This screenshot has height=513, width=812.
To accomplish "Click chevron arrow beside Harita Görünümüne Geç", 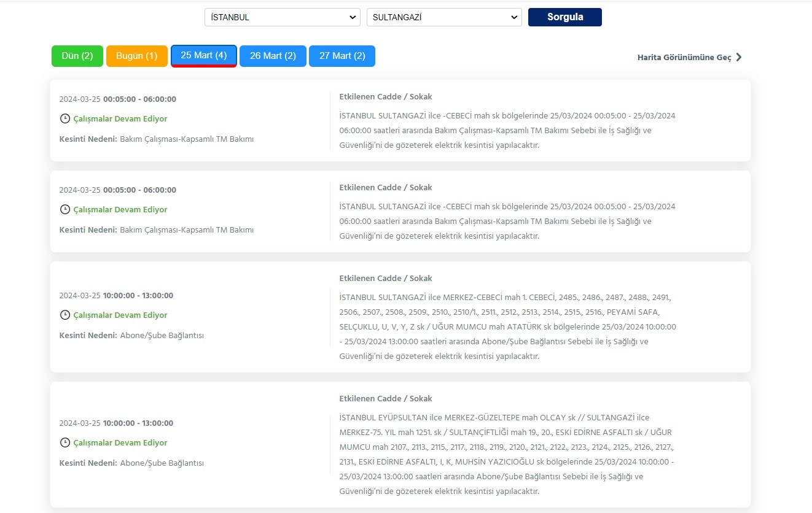I will [x=739, y=57].
